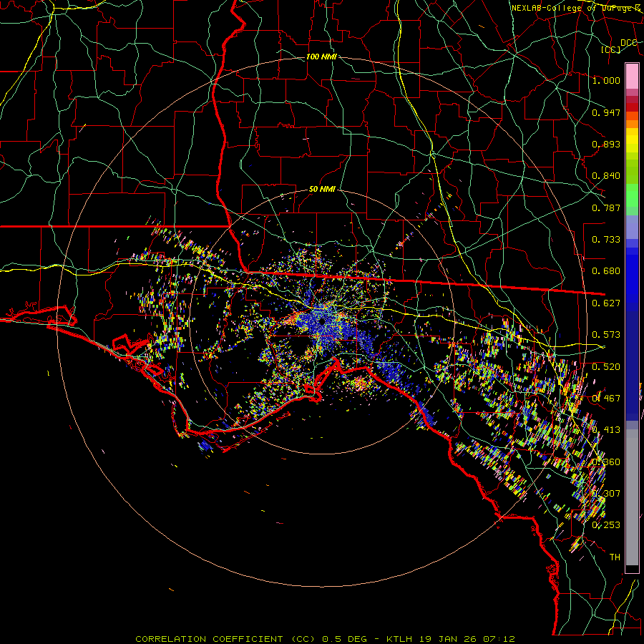Click the 0.893 color scale value
The image size is (644, 644).
(606, 144)
